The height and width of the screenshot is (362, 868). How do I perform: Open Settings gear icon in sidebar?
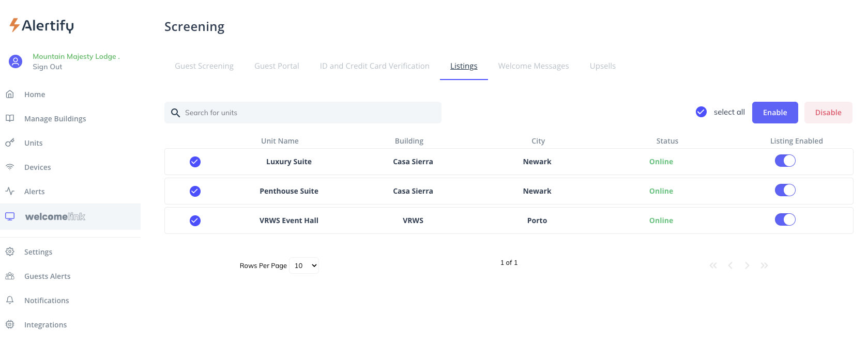pos(10,251)
